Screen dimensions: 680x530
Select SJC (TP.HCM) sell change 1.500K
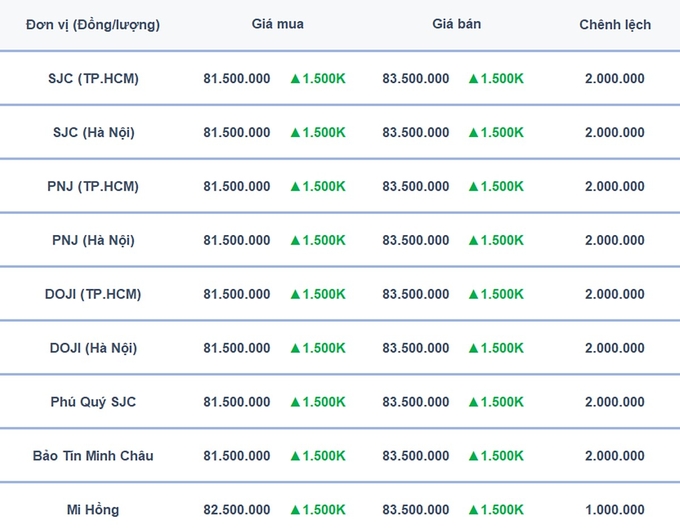pyautogui.click(x=496, y=79)
